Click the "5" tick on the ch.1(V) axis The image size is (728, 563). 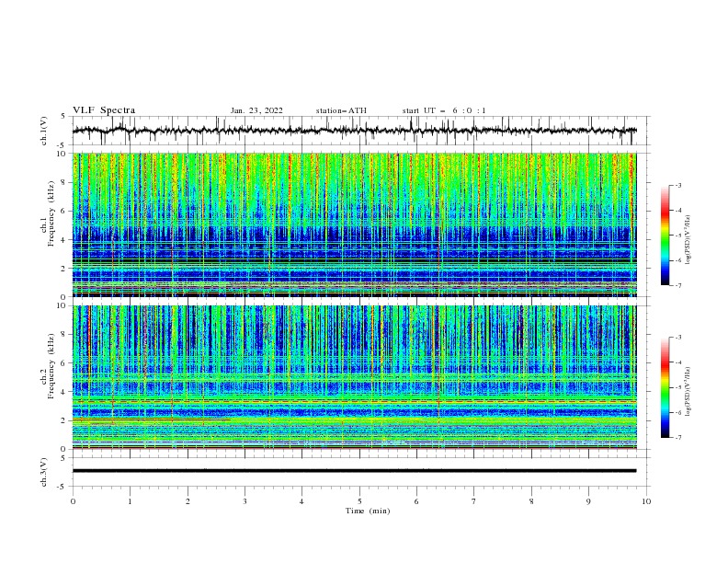pyautogui.click(x=63, y=117)
